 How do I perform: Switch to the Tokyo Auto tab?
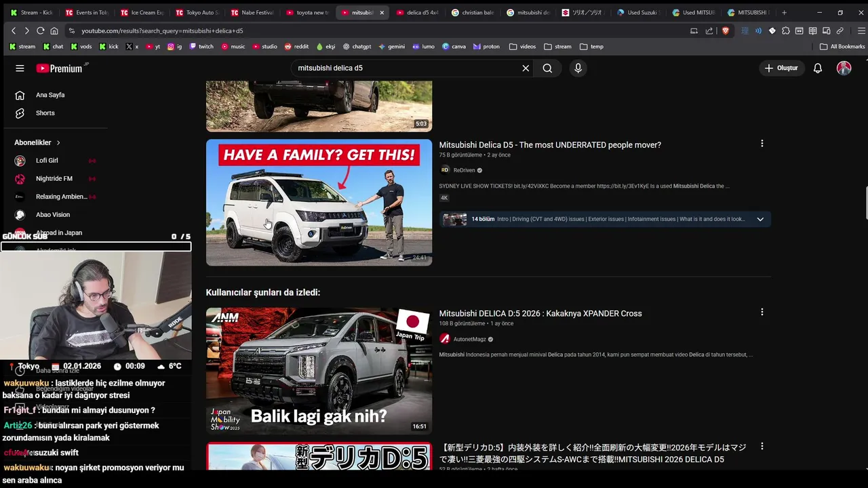[197, 12]
